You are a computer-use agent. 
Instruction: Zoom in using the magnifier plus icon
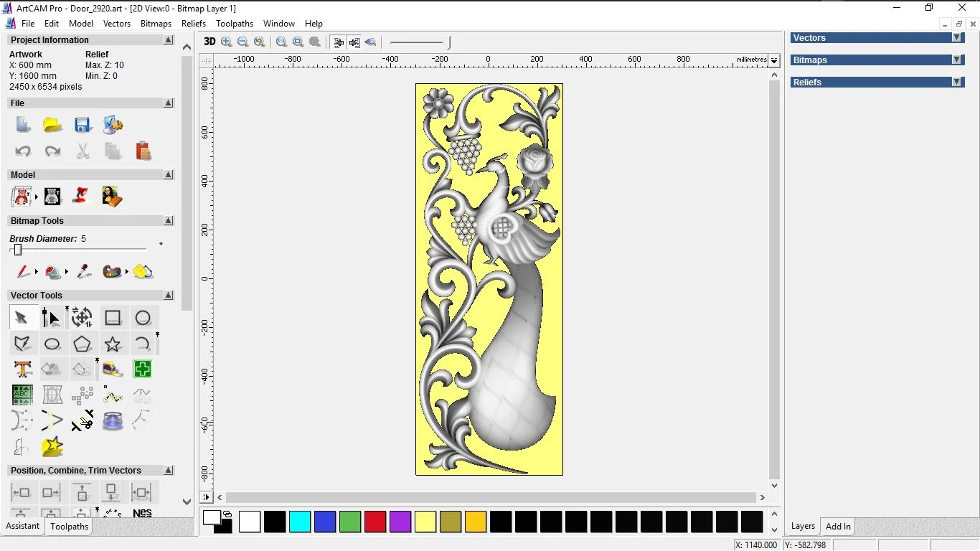(227, 42)
